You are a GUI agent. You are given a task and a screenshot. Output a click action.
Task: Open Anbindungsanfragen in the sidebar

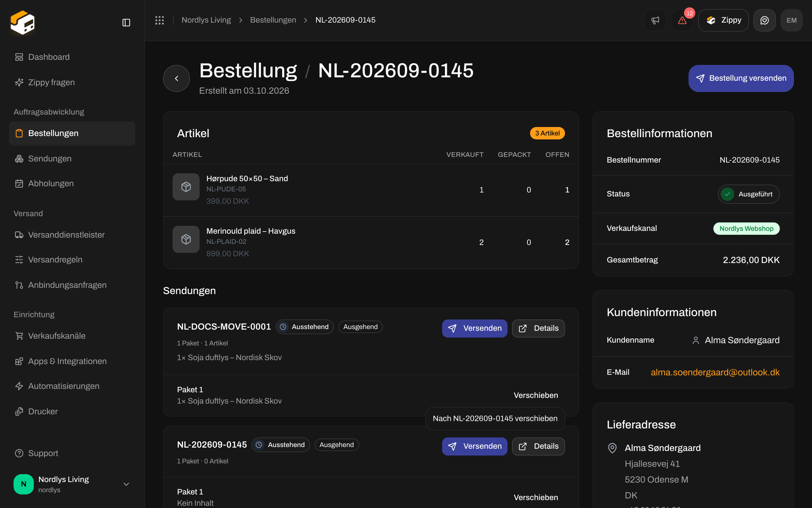pos(72,285)
